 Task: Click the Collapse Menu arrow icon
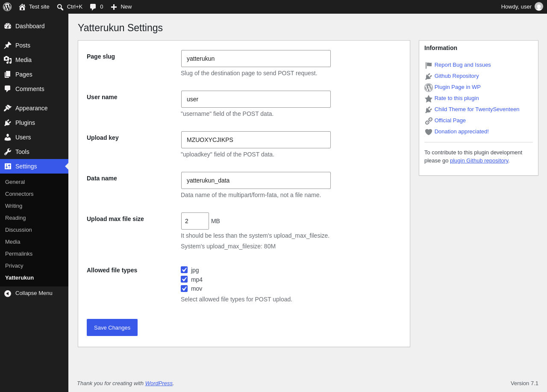pos(8,293)
